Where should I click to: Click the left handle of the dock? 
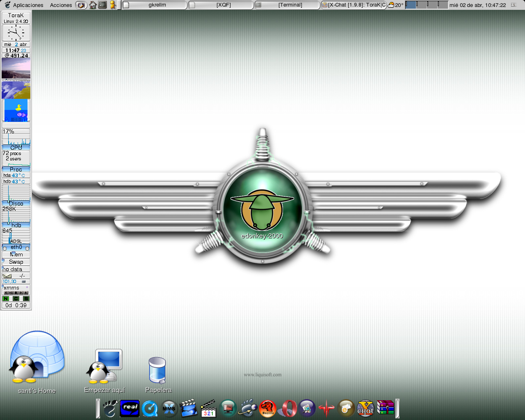pos(98,409)
